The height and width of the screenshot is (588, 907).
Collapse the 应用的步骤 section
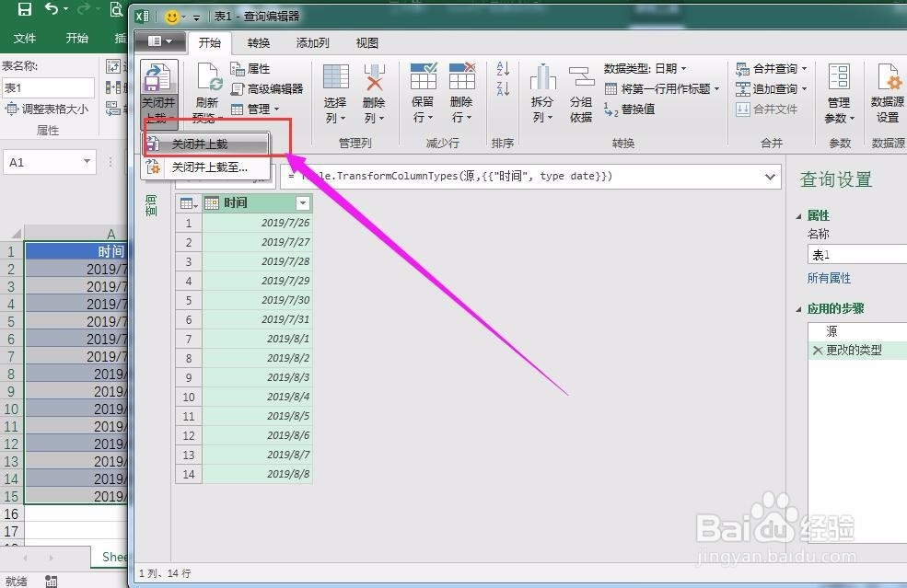[x=799, y=309]
